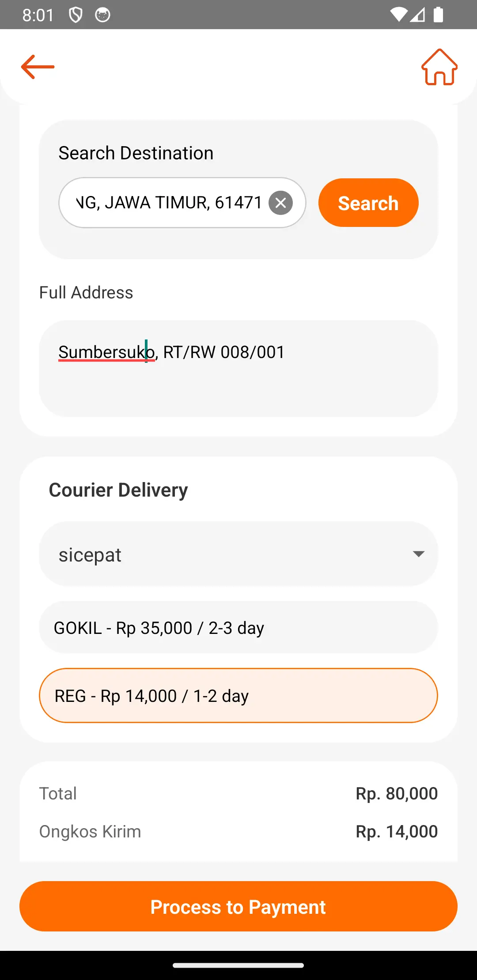Tap the cellular signal icon
The height and width of the screenshot is (980, 477).
click(x=417, y=15)
